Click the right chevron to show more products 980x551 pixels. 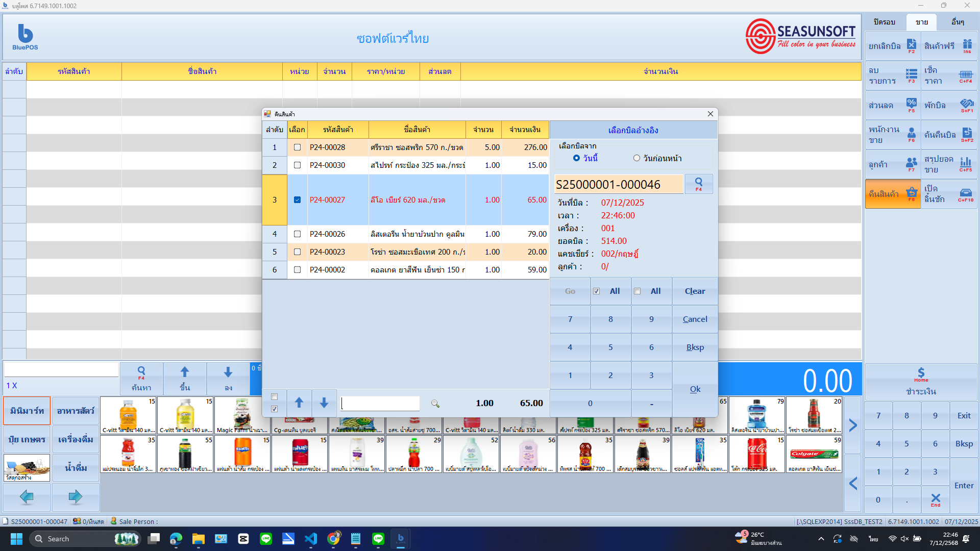coord(852,424)
